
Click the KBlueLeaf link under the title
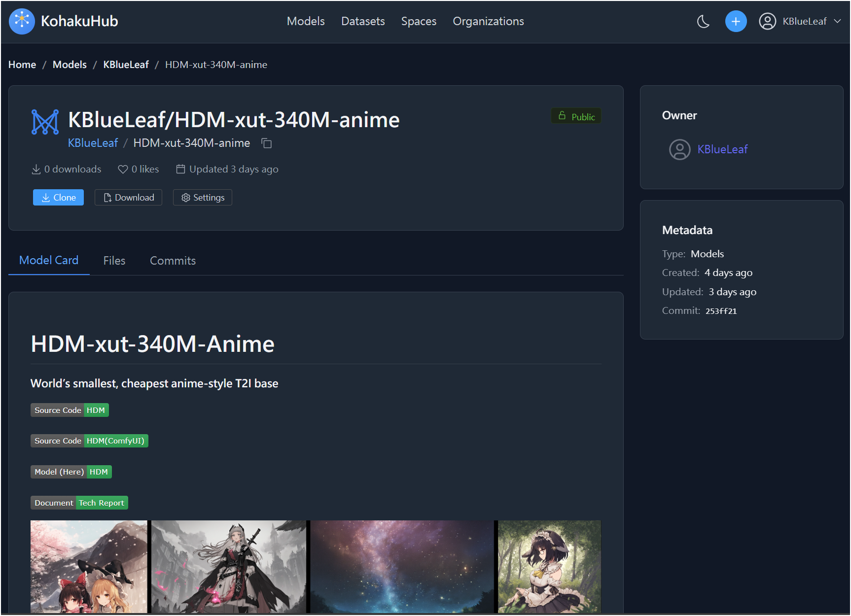click(x=93, y=143)
